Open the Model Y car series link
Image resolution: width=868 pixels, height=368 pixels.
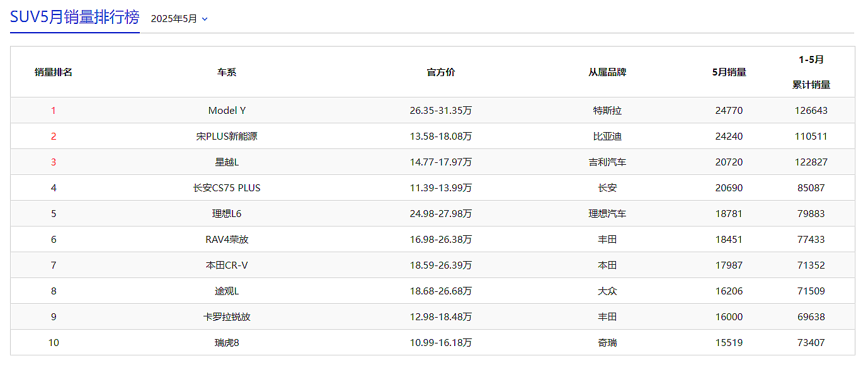(227, 111)
